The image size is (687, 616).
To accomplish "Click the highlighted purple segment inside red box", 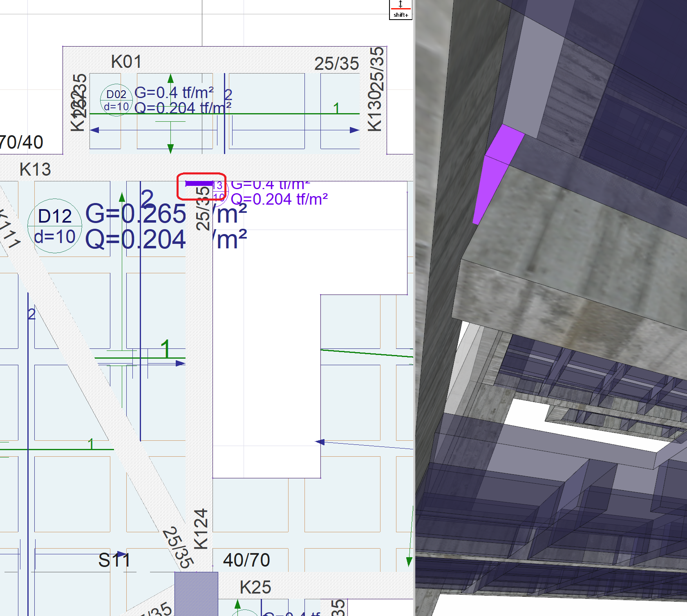I will pyautogui.click(x=199, y=184).
